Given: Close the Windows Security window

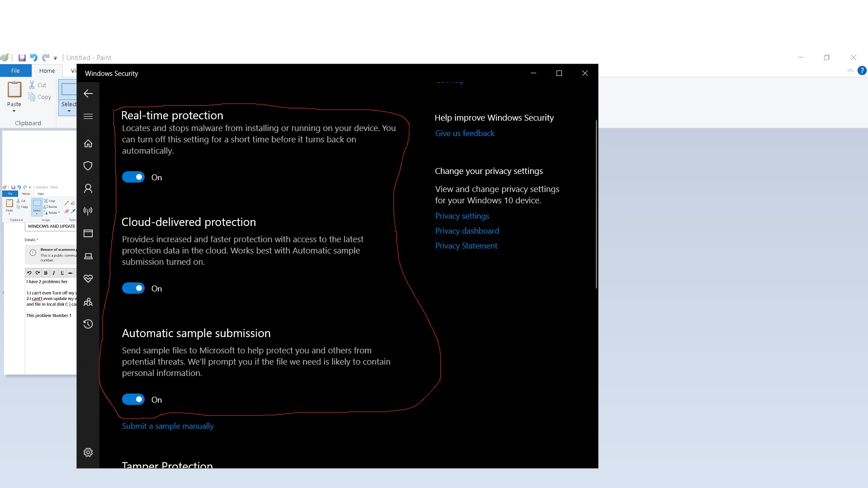Looking at the screenshot, I should (585, 73).
